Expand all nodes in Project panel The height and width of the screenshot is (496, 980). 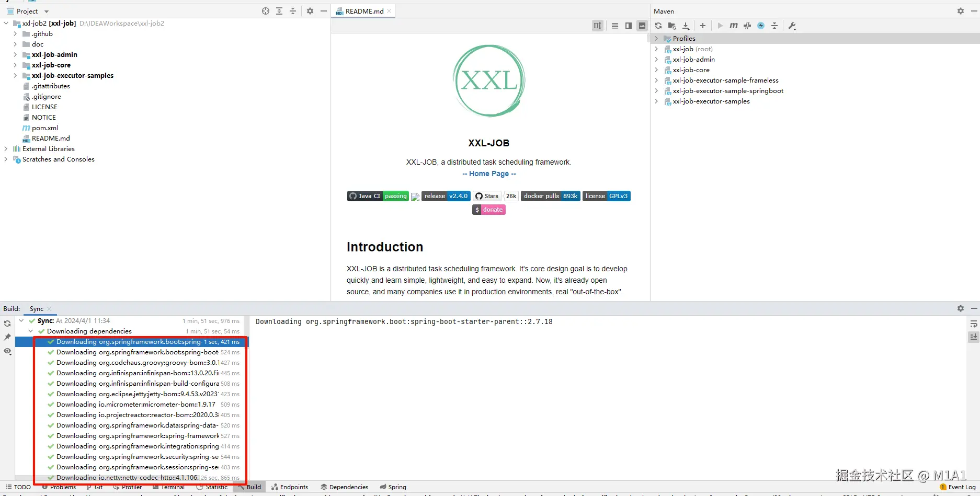point(279,11)
